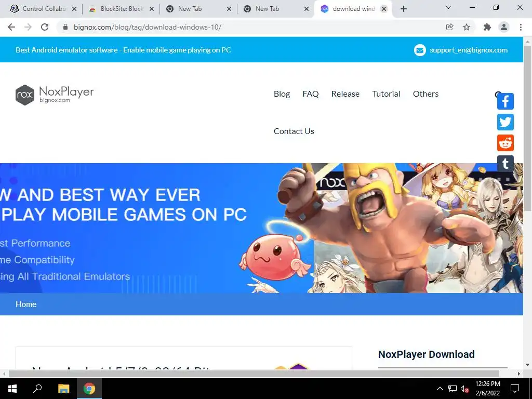Close the second New Tab
Screen dimensions: 532x399
point(307,9)
